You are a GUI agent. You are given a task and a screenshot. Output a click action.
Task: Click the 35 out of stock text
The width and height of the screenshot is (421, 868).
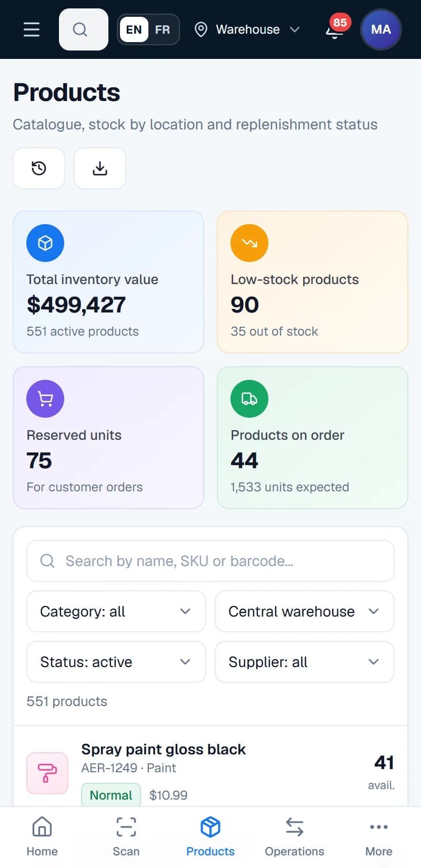click(x=274, y=331)
